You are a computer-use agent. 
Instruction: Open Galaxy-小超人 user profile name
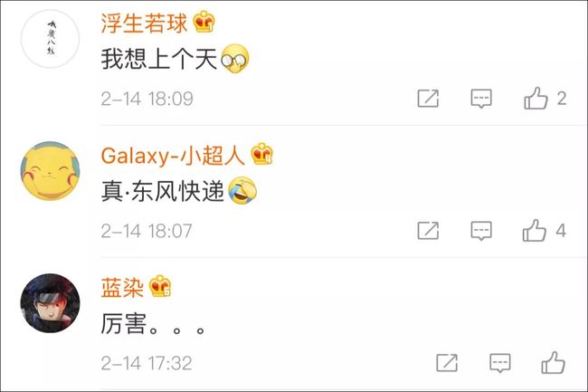point(173,156)
